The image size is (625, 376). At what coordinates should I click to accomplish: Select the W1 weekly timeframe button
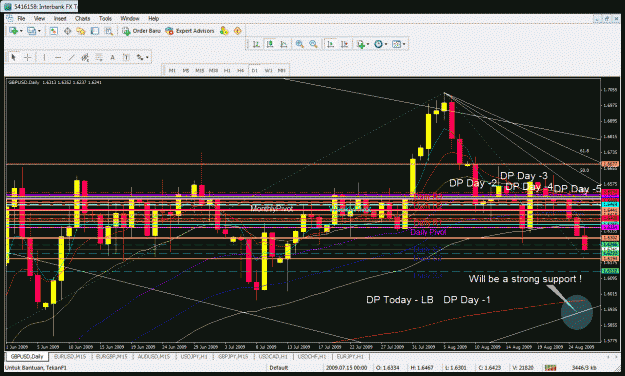[268, 70]
